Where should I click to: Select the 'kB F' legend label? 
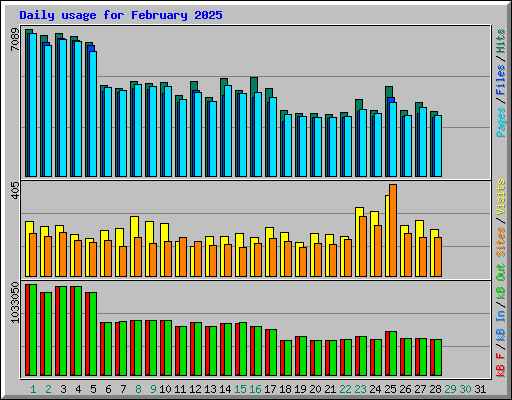(500, 365)
